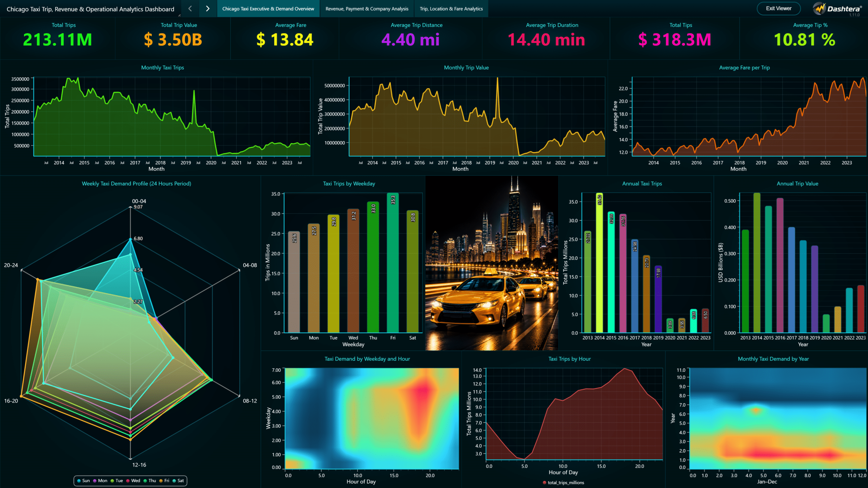The image size is (868, 488).
Task: Toggle Fri series in radar legend
Action: click(164, 481)
